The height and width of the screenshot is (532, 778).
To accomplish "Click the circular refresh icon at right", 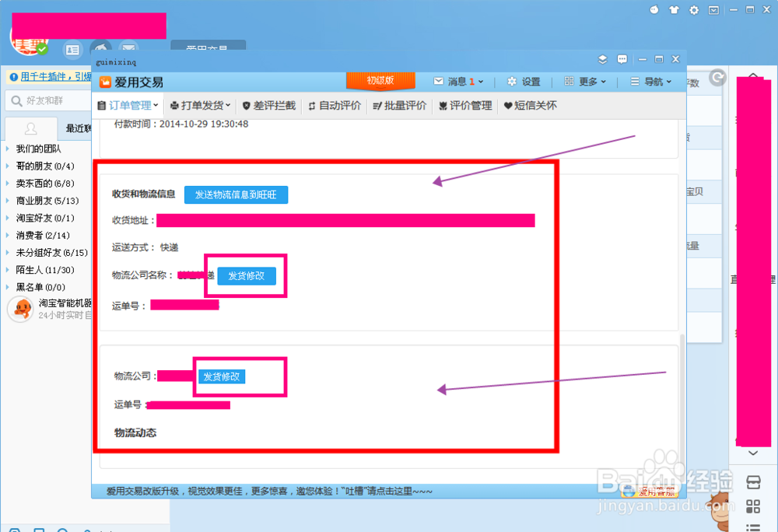I will [x=717, y=77].
